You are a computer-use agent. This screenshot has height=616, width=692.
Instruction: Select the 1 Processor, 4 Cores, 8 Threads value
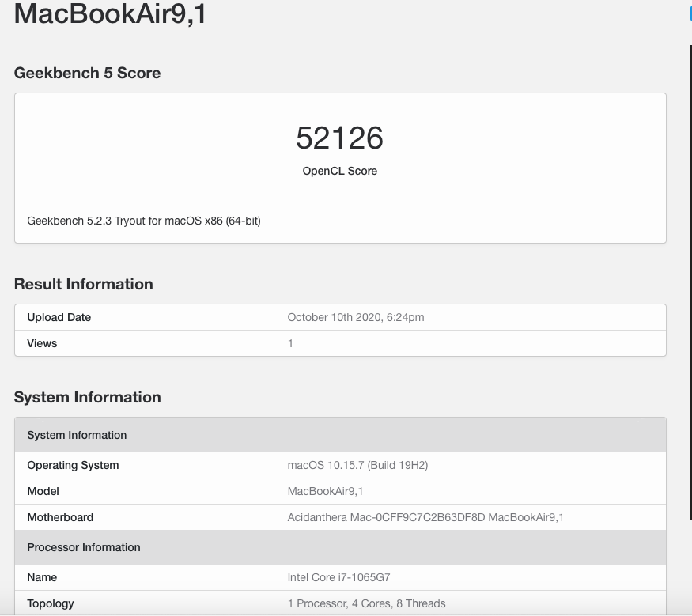pyautogui.click(x=366, y=603)
